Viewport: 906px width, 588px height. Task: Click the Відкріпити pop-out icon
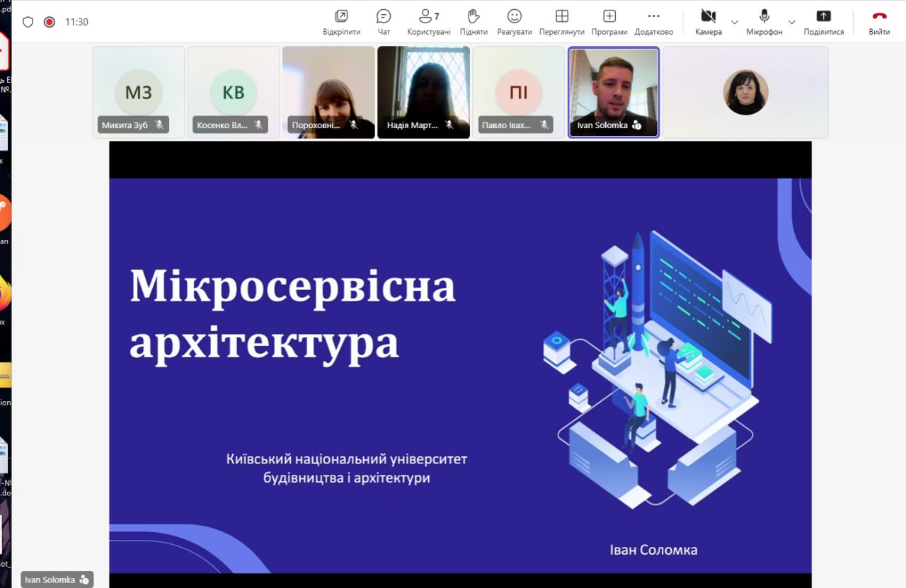coord(341,21)
